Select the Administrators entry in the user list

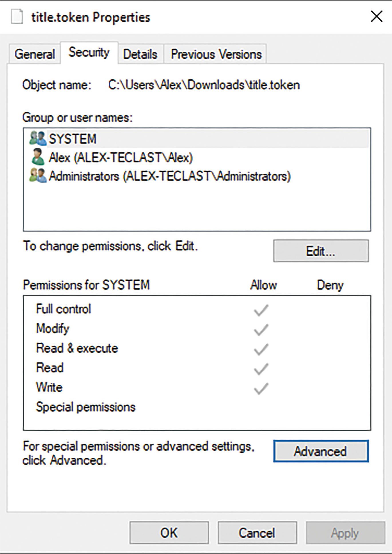[169, 176]
